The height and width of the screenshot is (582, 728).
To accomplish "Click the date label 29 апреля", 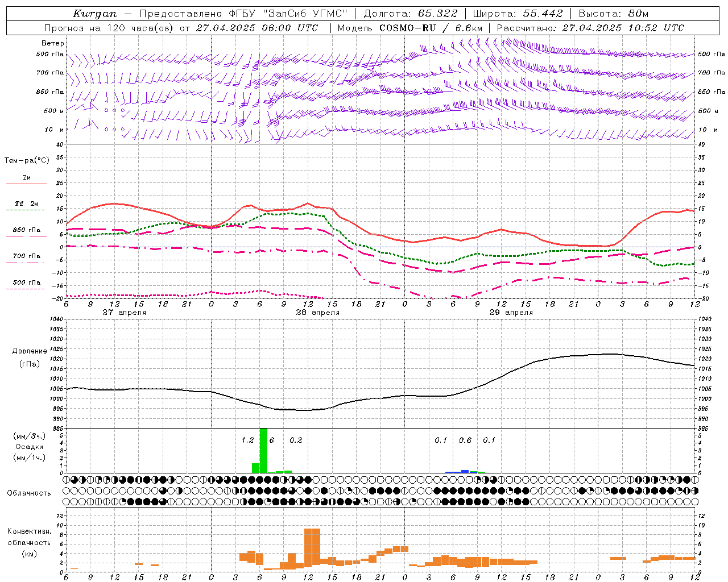I will click(x=511, y=313).
